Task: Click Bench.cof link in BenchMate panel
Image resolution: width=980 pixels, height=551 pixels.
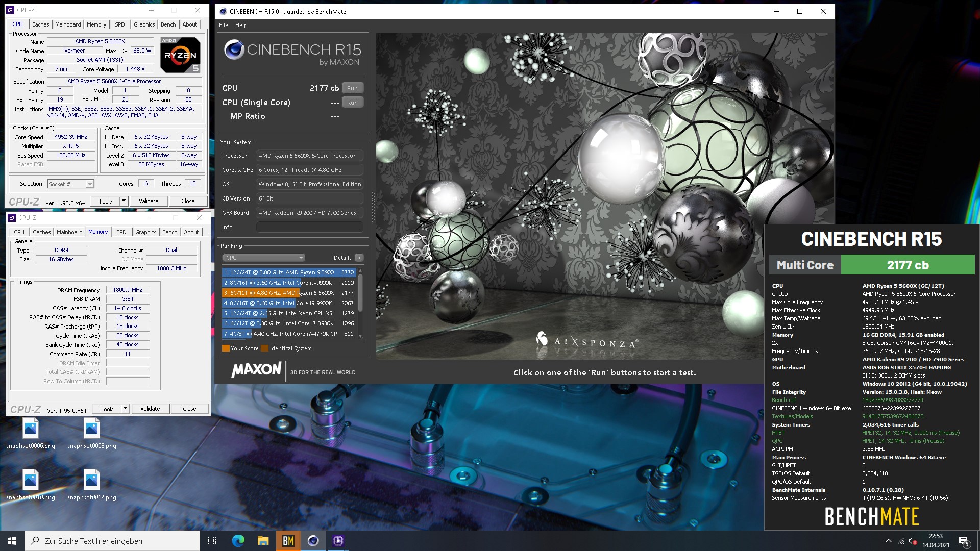Action: click(784, 400)
